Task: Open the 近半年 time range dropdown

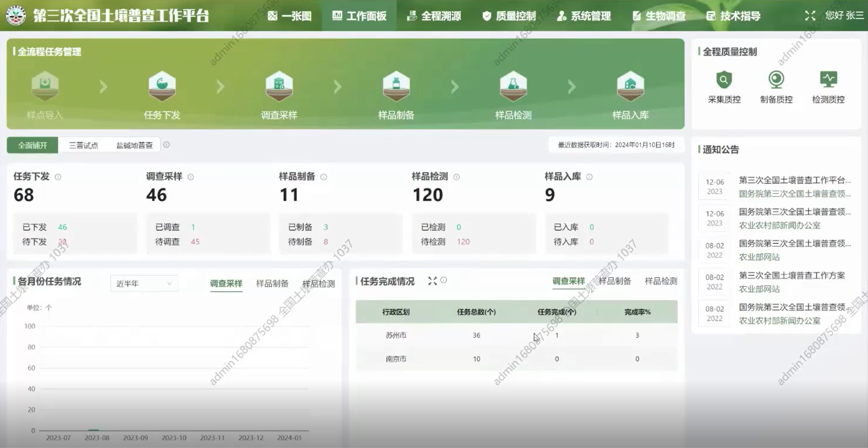Action: (144, 283)
